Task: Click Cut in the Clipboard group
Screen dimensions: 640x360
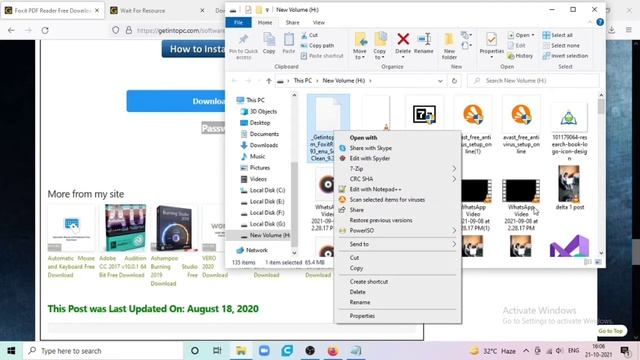Action: tap(309, 35)
